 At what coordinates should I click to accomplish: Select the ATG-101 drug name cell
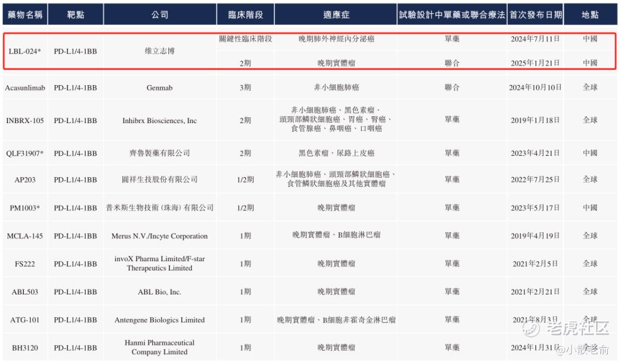[x=25, y=320]
